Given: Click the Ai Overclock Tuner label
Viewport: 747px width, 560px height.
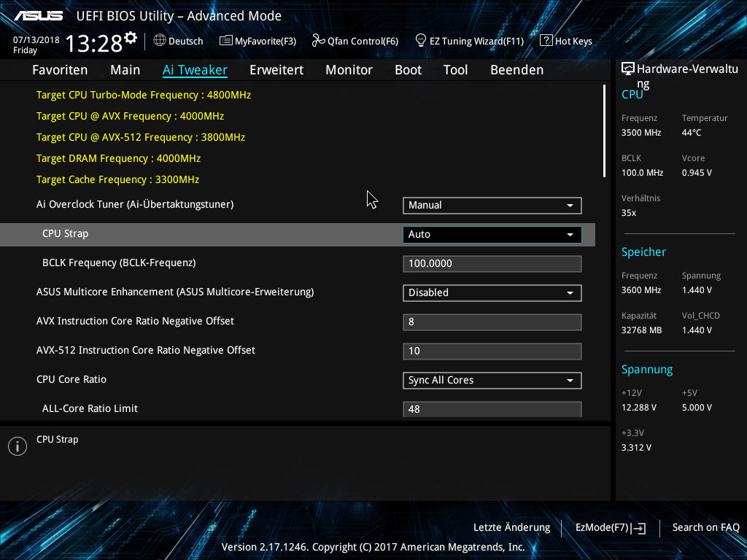Looking at the screenshot, I should click(x=135, y=205).
